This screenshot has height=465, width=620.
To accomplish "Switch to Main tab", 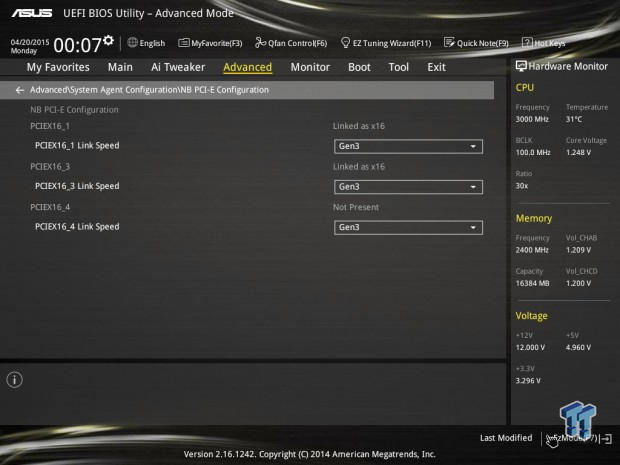I will [x=120, y=67].
